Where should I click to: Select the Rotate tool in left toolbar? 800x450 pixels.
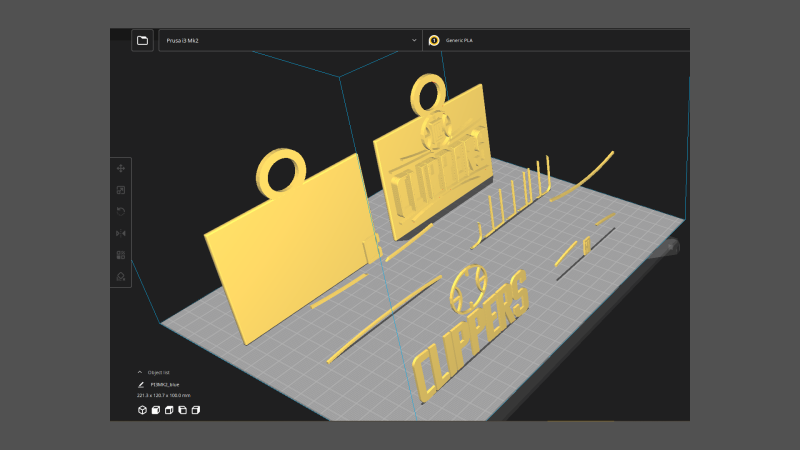point(121,211)
